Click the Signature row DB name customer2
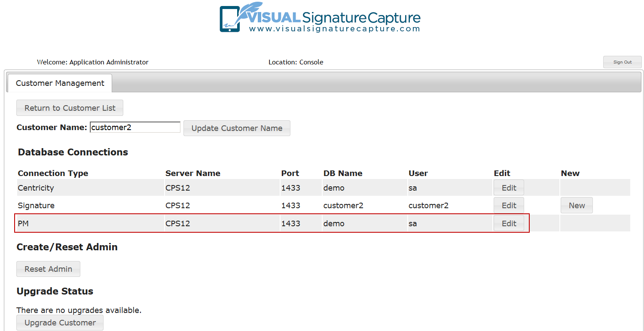The height and width of the screenshot is (331, 644). click(x=343, y=205)
